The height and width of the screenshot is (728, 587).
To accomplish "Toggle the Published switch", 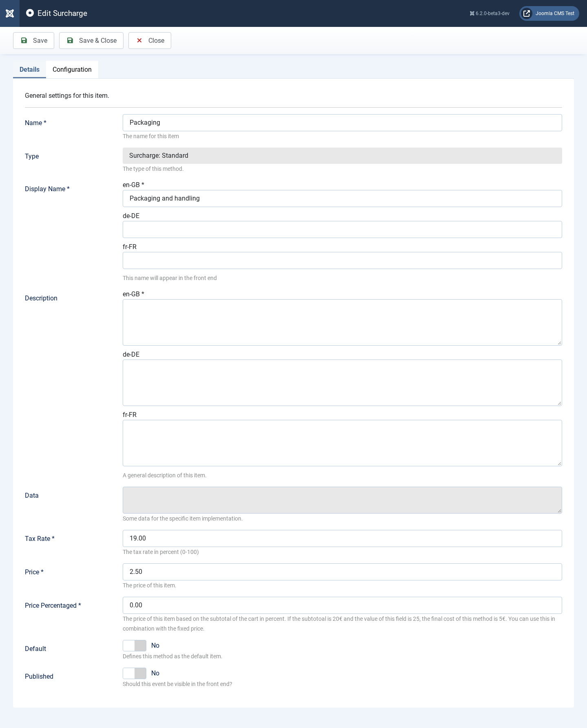I will tap(135, 673).
